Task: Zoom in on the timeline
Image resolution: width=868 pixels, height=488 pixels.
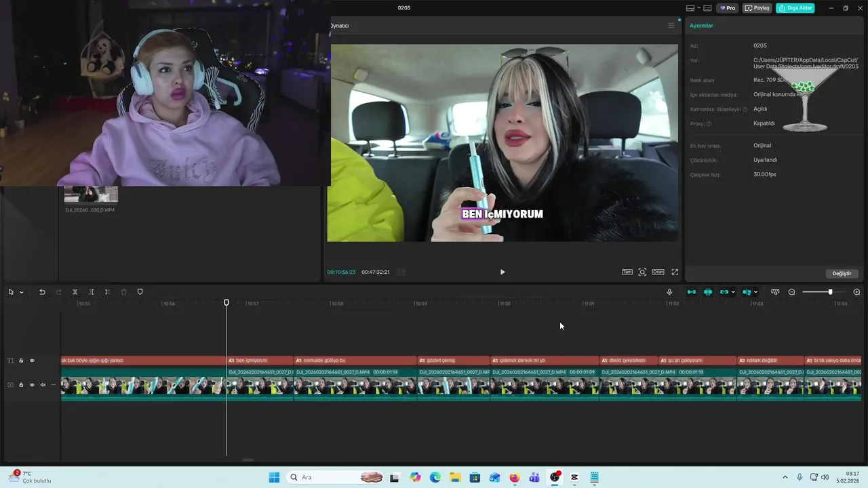Action: click(856, 292)
